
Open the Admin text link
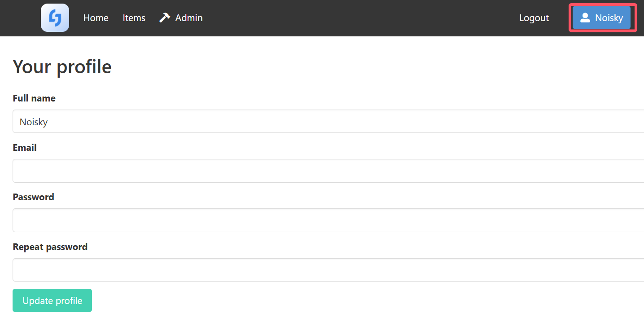pos(189,18)
